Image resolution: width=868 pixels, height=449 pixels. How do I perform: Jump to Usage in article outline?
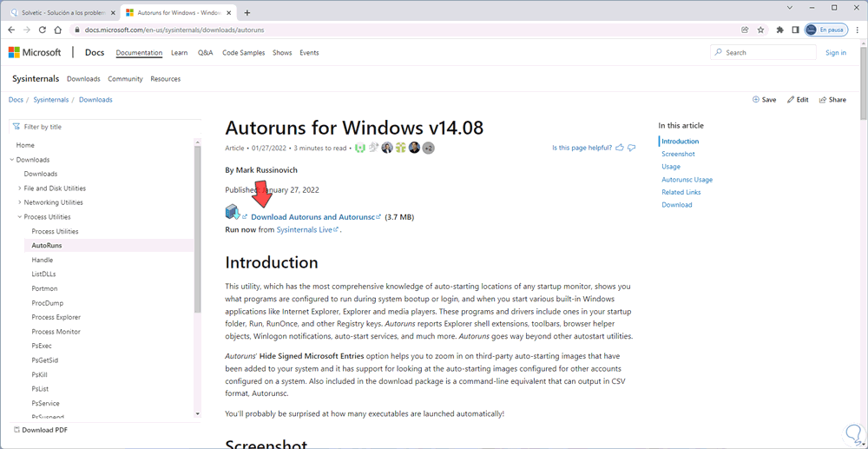pyautogui.click(x=671, y=167)
